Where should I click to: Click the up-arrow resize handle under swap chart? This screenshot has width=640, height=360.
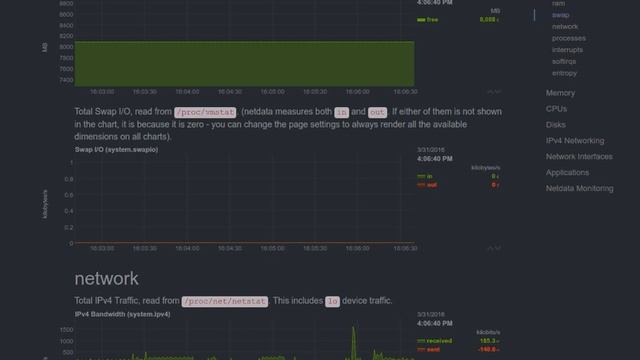[490, 92]
